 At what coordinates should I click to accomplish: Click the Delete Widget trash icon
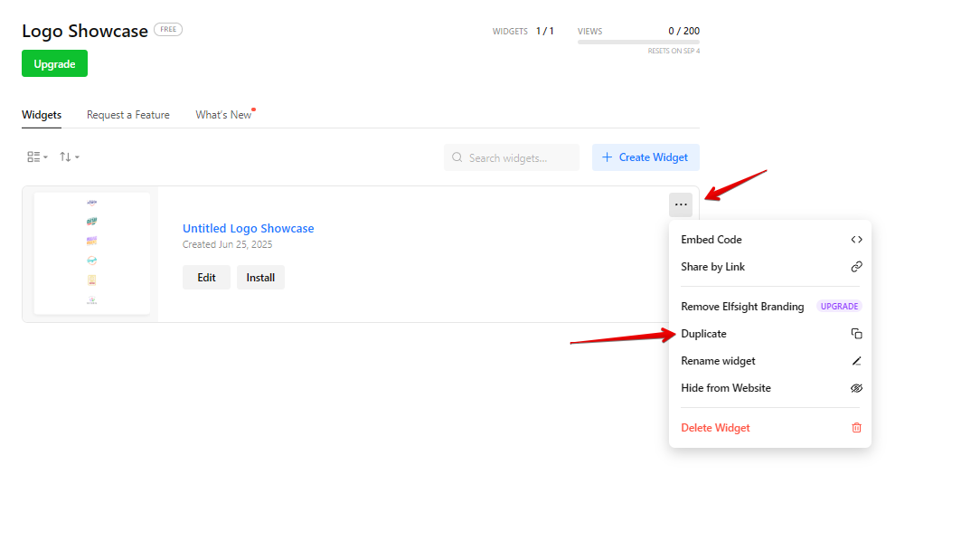tap(856, 428)
